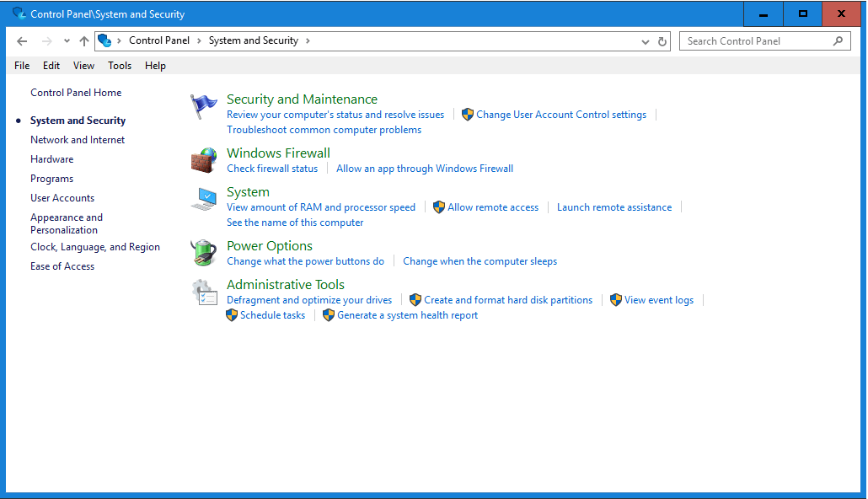Click the Control Panel icon in the address bar
Image resolution: width=868 pixels, height=499 pixels.
pyautogui.click(x=104, y=40)
